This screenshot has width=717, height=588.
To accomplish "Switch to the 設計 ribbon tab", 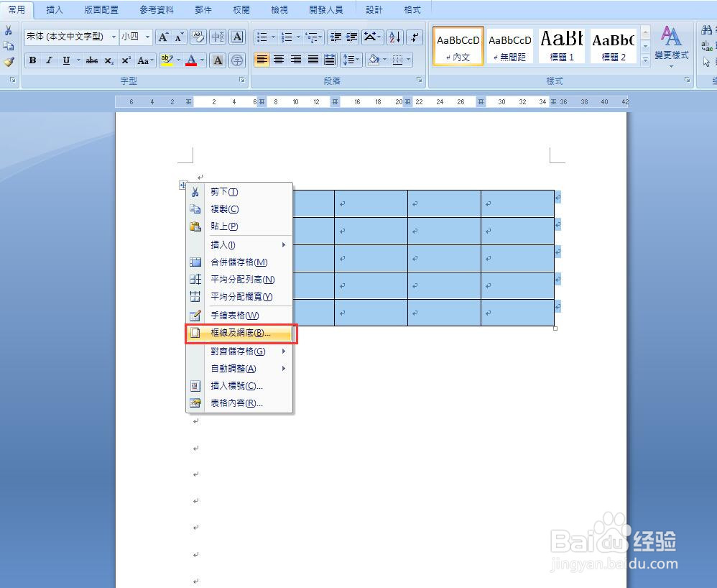I will [x=374, y=9].
